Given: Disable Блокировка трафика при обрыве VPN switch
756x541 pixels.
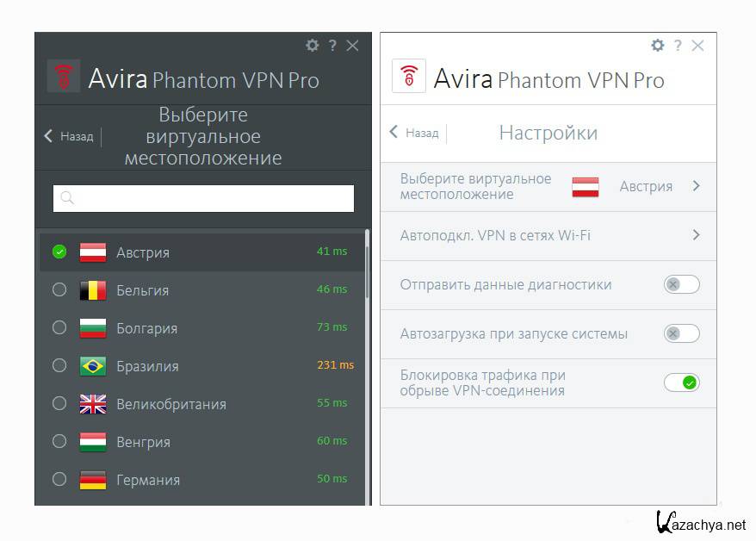Looking at the screenshot, I should point(681,382).
